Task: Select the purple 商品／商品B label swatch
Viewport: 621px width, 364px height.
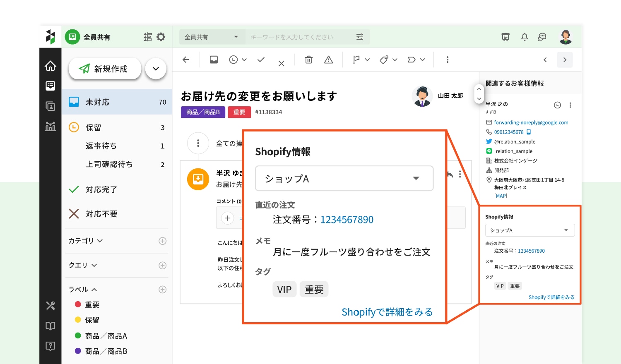Action: point(78,351)
